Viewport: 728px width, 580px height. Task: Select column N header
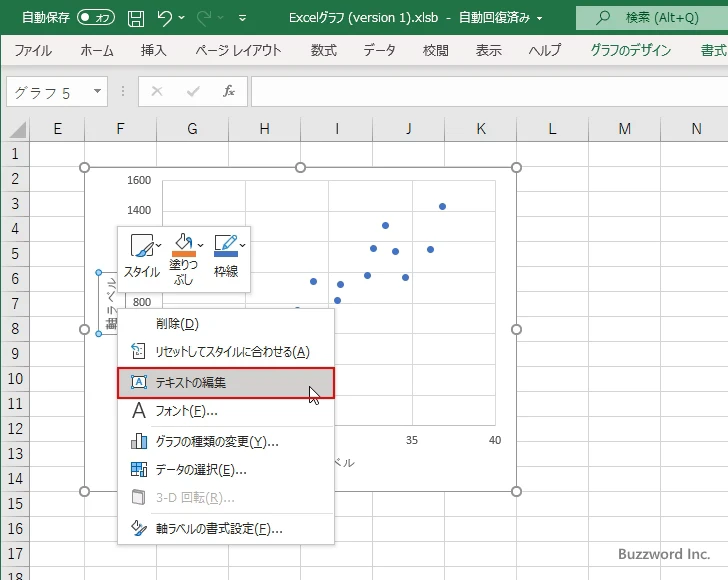click(x=696, y=129)
